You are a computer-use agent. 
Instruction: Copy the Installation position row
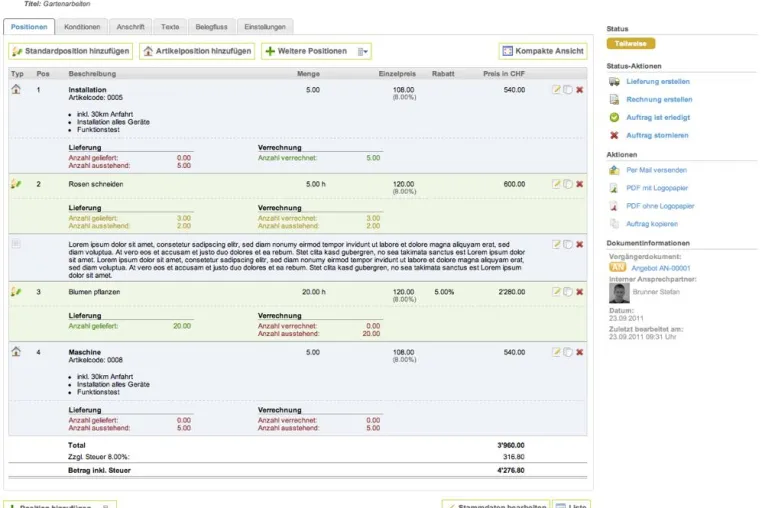pyautogui.click(x=568, y=89)
